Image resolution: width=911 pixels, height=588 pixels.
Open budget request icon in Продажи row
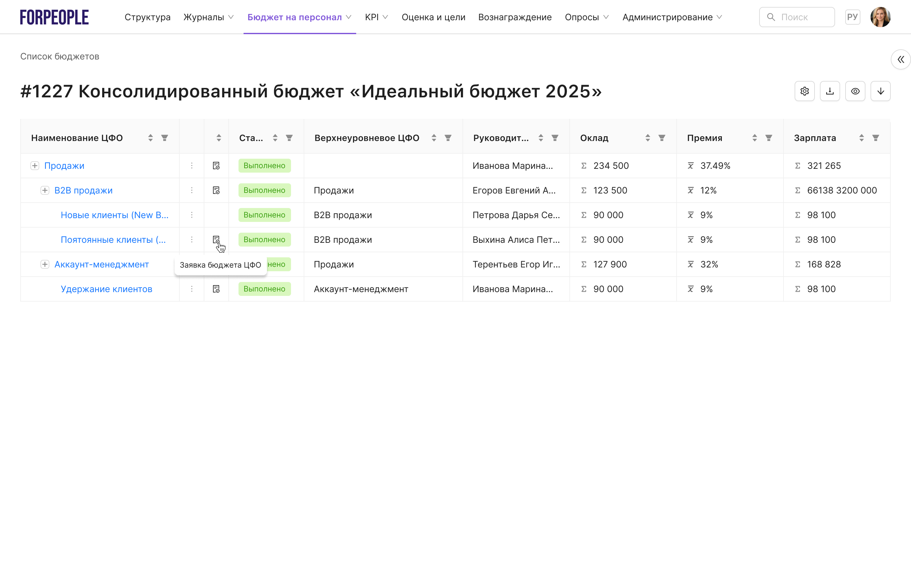(216, 166)
